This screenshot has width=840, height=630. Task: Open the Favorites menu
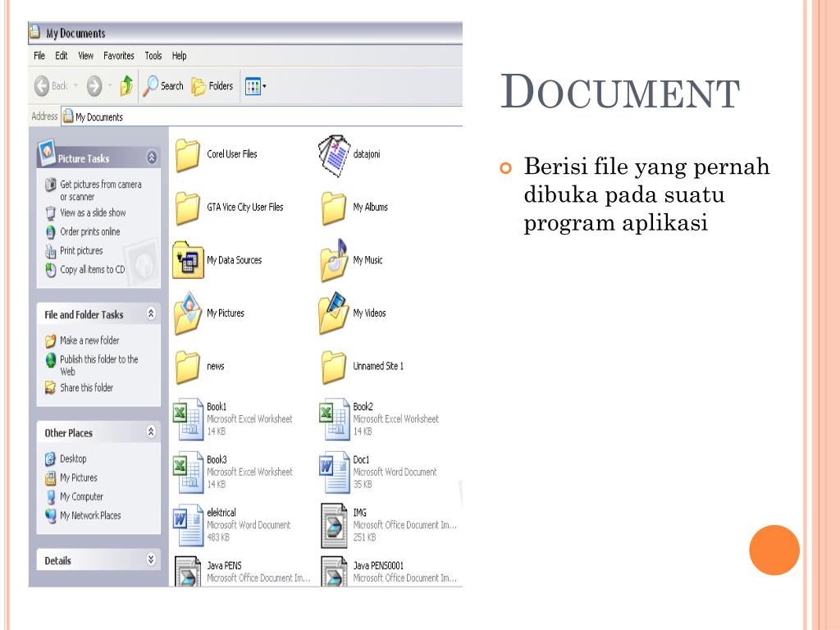[119, 56]
